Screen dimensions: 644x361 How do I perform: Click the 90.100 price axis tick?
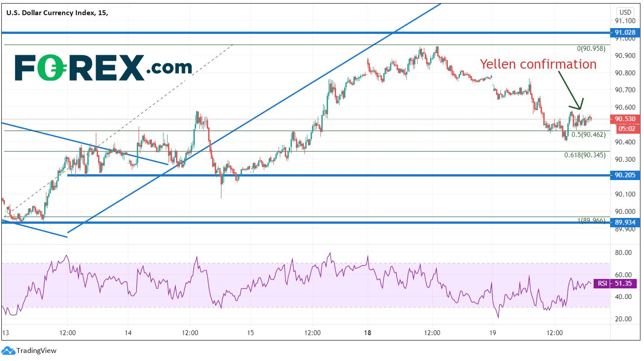(x=624, y=194)
